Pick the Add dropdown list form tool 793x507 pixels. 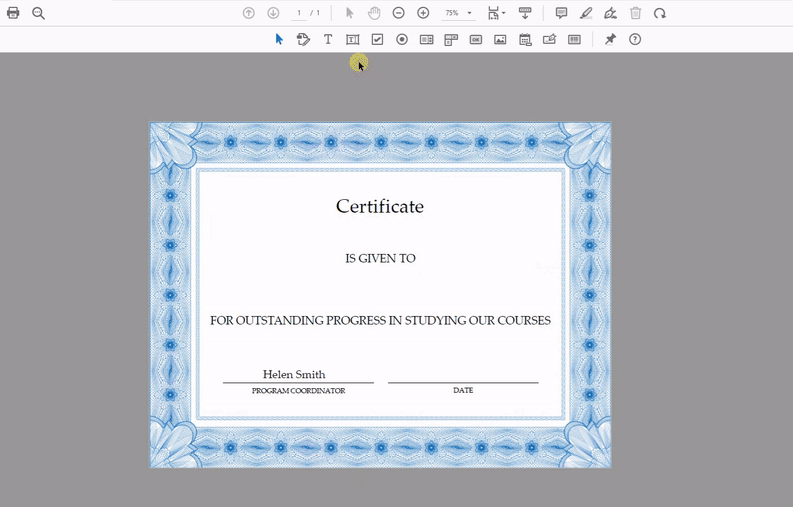[x=451, y=39]
